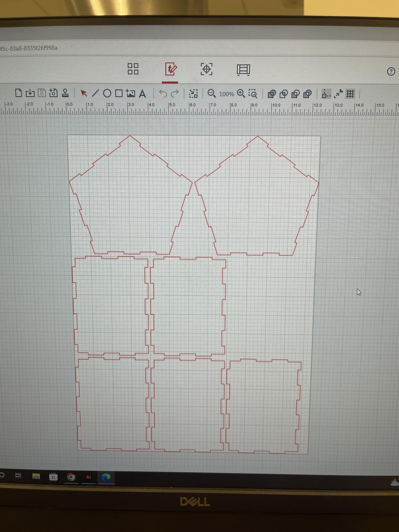Open help with the question mark icon
Screen dimensions: 399x532
[391, 72]
